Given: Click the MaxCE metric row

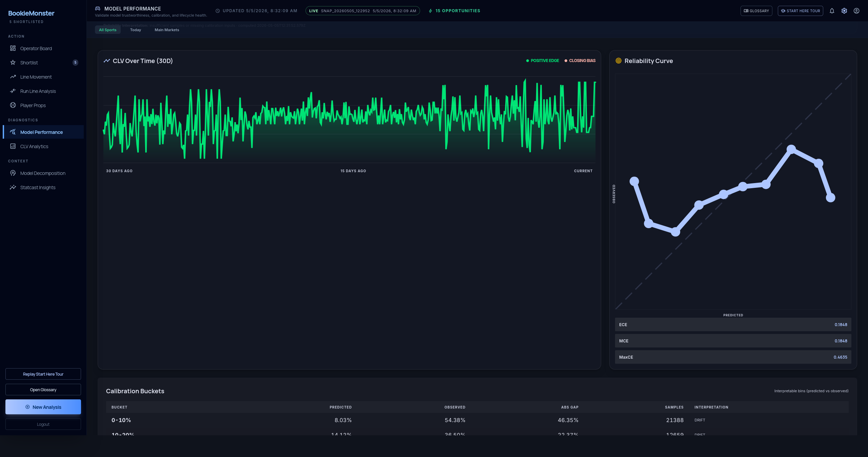Looking at the screenshot, I should coord(733,357).
